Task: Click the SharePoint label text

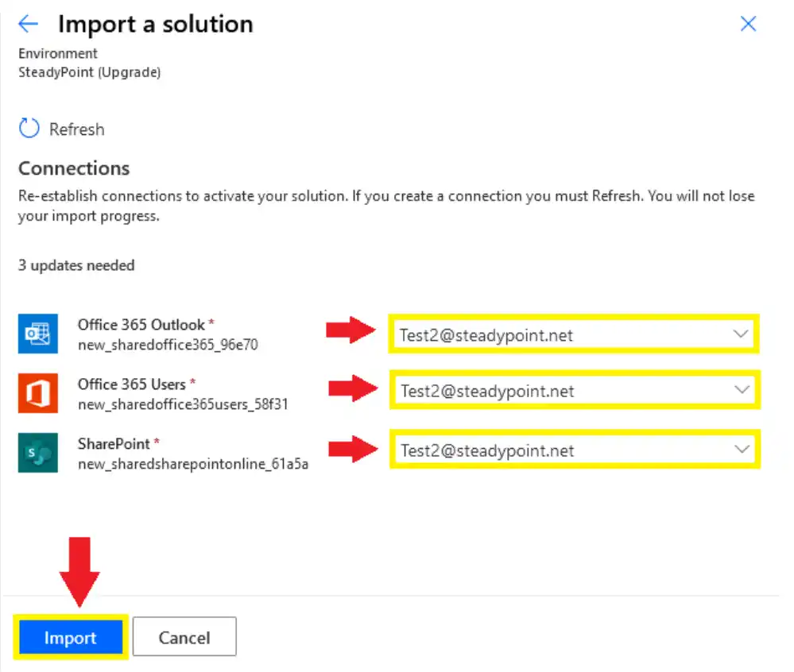Action: tap(114, 444)
